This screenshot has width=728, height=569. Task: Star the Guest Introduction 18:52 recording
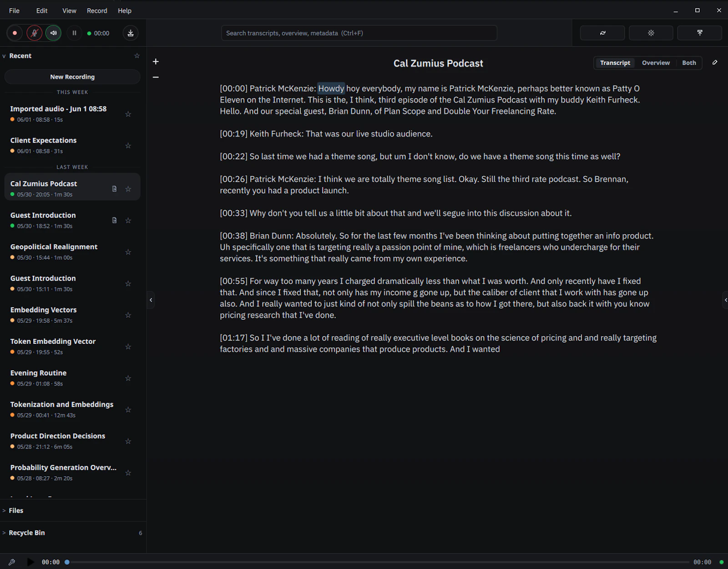pos(128,220)
